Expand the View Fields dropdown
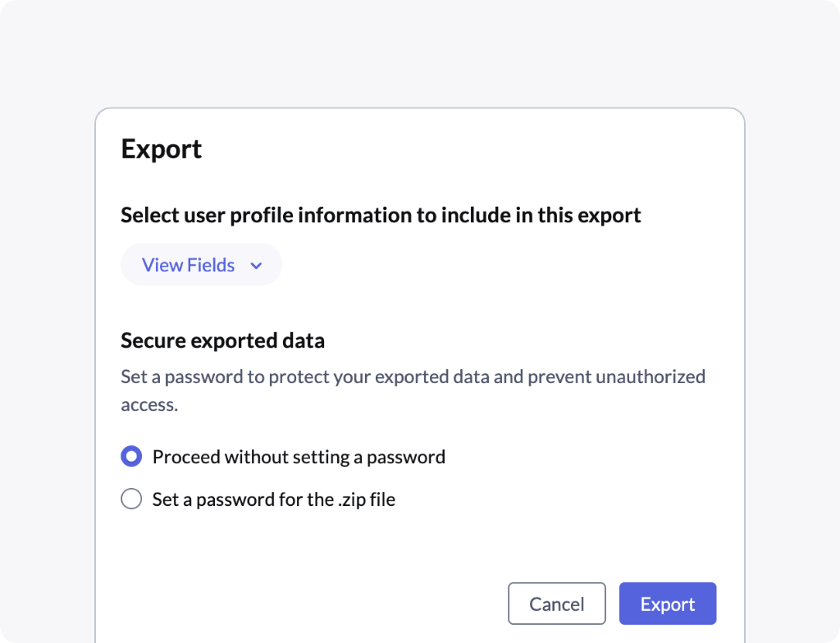 click(201, 265)
